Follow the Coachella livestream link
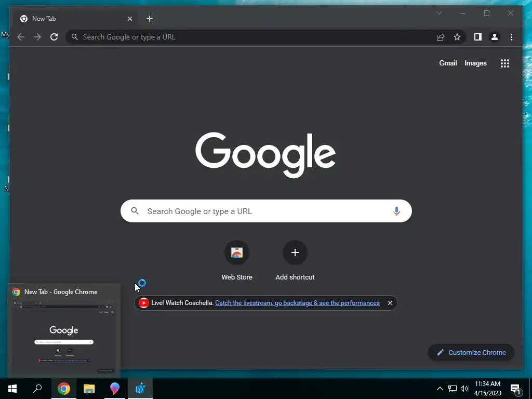The height and width of the screenshot is (399, 532). (x=297, y=303)
